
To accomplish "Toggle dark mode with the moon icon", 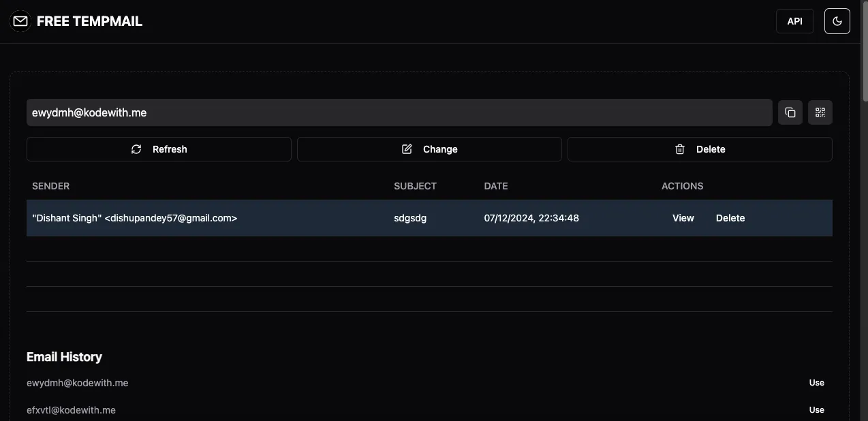I will tap(837, 21).
